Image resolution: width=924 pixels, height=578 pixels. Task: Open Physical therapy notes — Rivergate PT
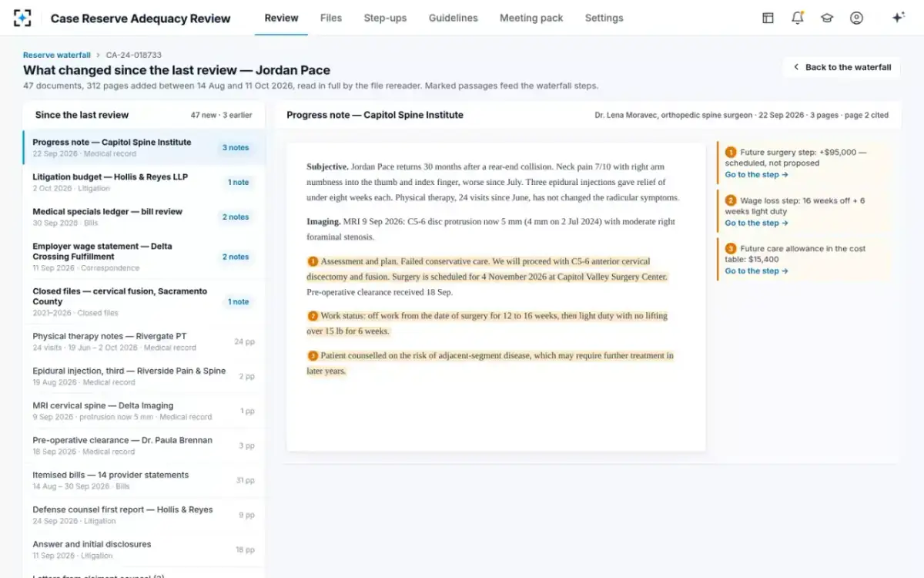[x=144, y=341]
